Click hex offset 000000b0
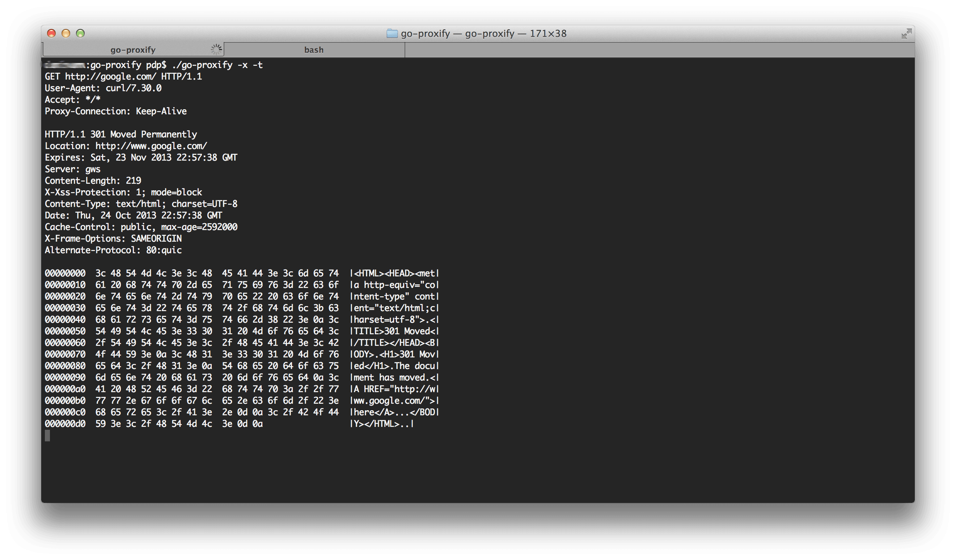 coord(65,401)
